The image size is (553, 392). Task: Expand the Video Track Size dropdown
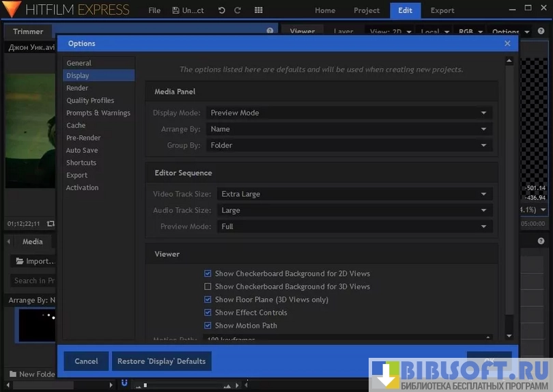(354, 194)
